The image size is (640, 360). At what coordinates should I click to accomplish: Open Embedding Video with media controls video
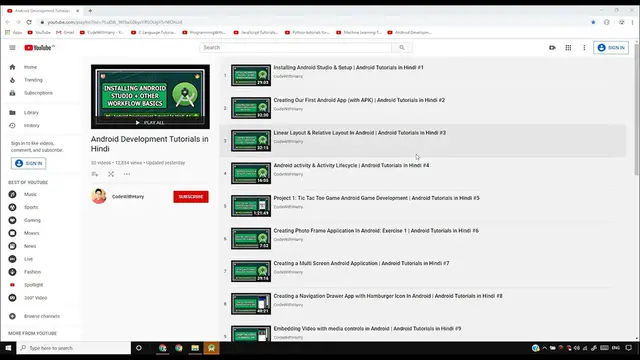[367, 329]
